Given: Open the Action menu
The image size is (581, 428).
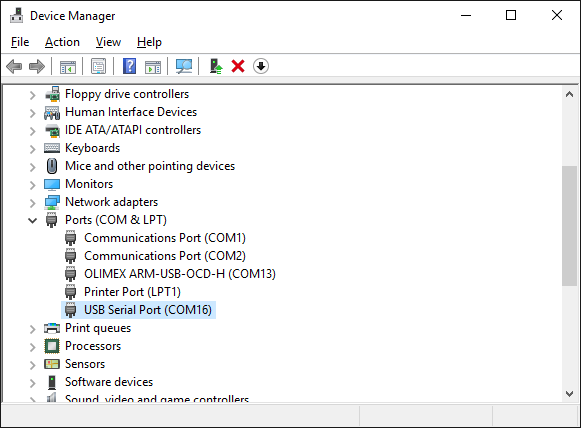Looking at the screenshot, I should [62, 42].
